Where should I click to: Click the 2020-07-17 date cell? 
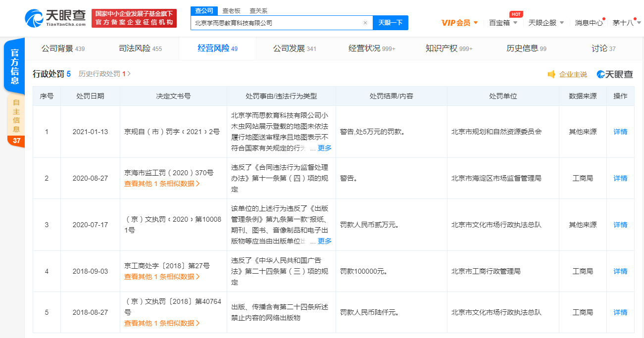click(x=90, y=225)
